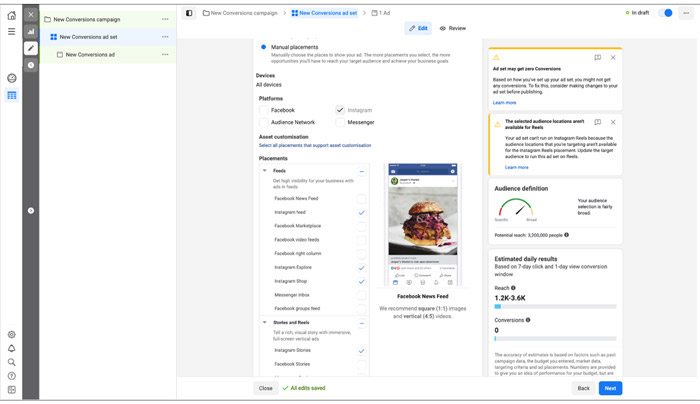This screenshot has height=404, width=700.
Task: Check the Messenger inbox placement
Action: tap(362, 296)
